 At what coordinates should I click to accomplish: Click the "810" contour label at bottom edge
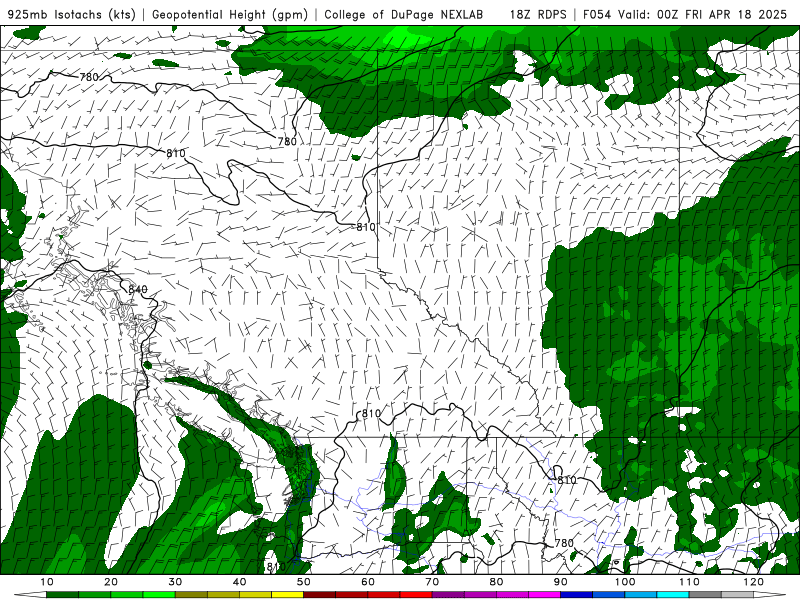pos(276,567)
